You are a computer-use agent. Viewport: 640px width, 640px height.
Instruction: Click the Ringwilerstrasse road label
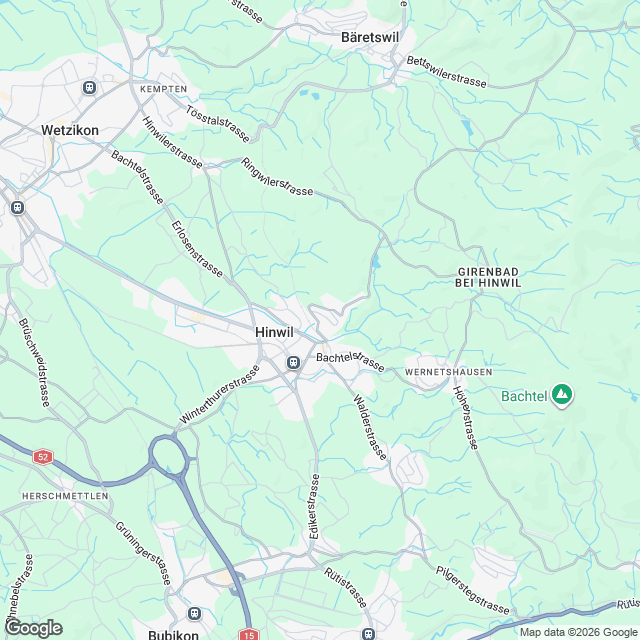[x=277, y=176]
